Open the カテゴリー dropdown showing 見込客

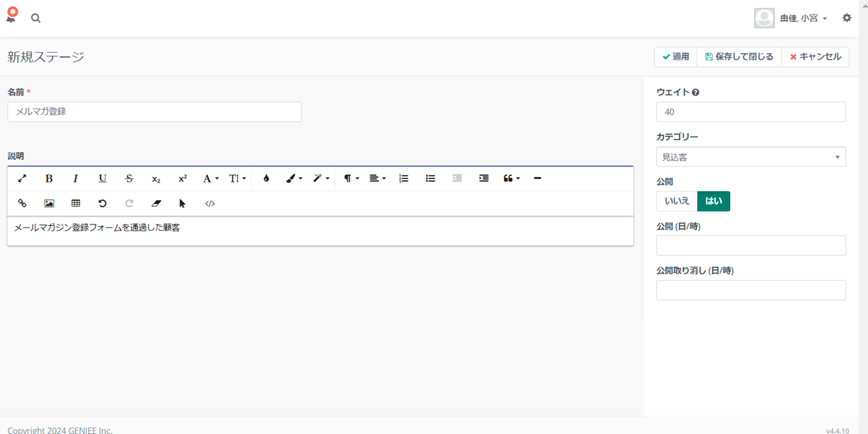click(751, 157)
